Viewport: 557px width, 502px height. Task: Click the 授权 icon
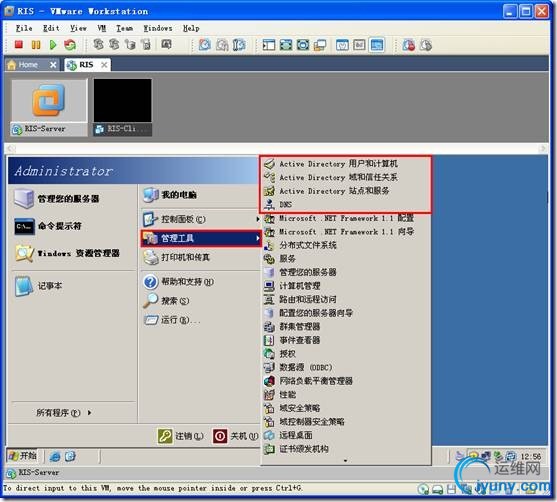coord(269,354)
